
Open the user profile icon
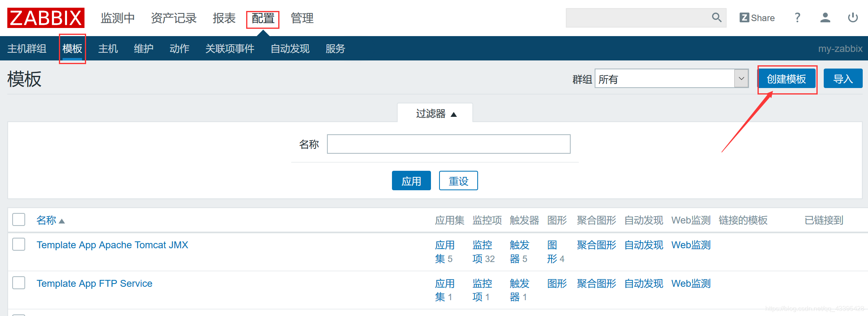click(x=825, y=17)
